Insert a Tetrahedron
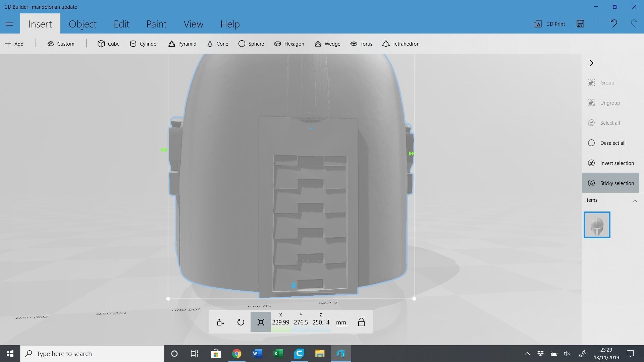 pyautogui.click(x=401, y=44)
